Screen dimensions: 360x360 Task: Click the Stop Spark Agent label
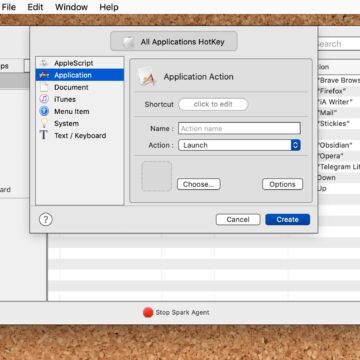pos(182,313)
